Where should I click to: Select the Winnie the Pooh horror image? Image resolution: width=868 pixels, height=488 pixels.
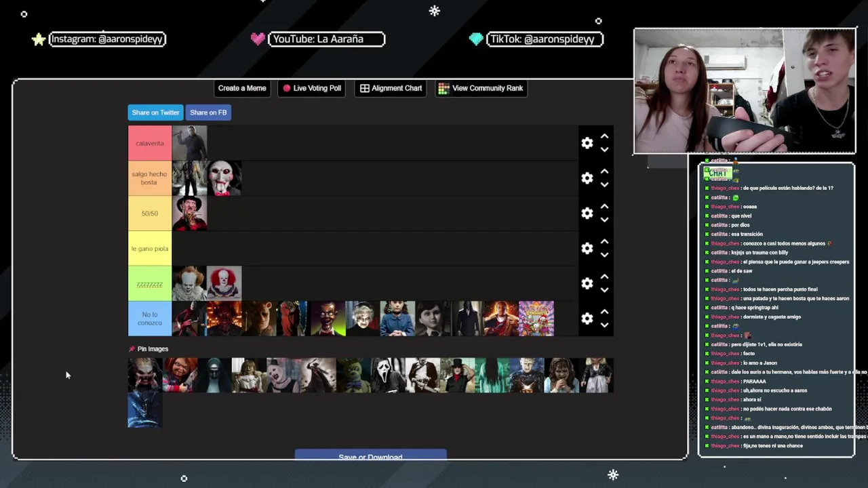(259, 319)
